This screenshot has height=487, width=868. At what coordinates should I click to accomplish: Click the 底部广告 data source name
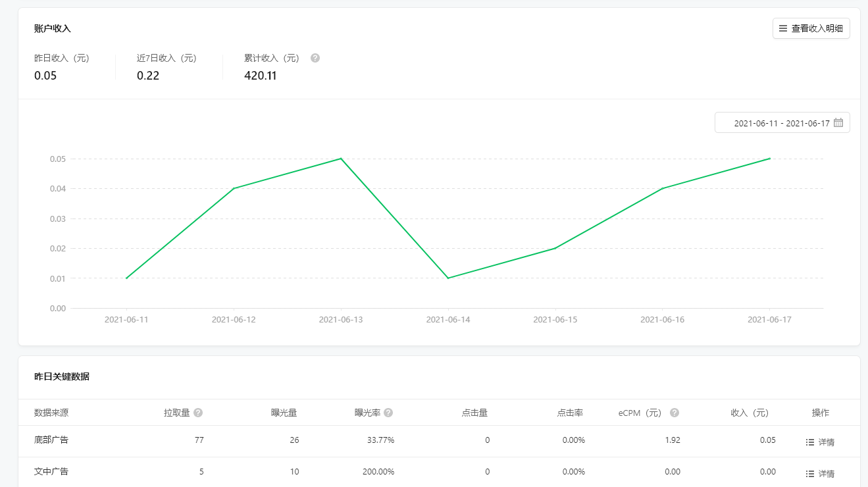[51, 440]
